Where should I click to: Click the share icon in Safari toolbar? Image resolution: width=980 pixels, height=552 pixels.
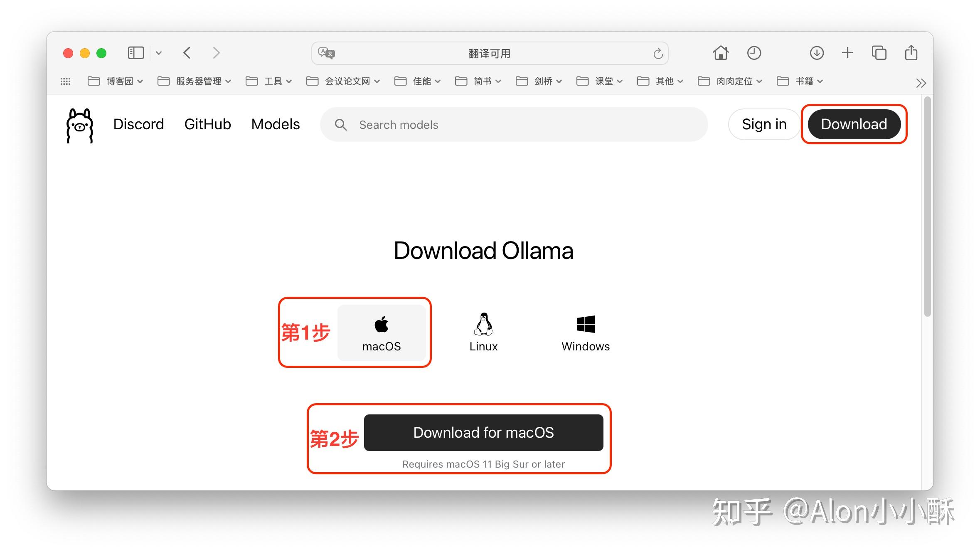click(911, 53)
